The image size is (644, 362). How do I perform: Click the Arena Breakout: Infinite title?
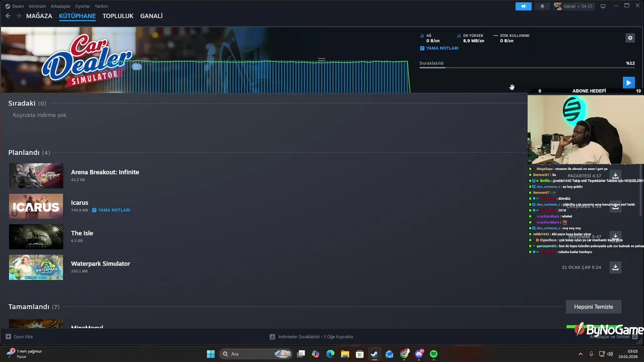pos(105,172)
